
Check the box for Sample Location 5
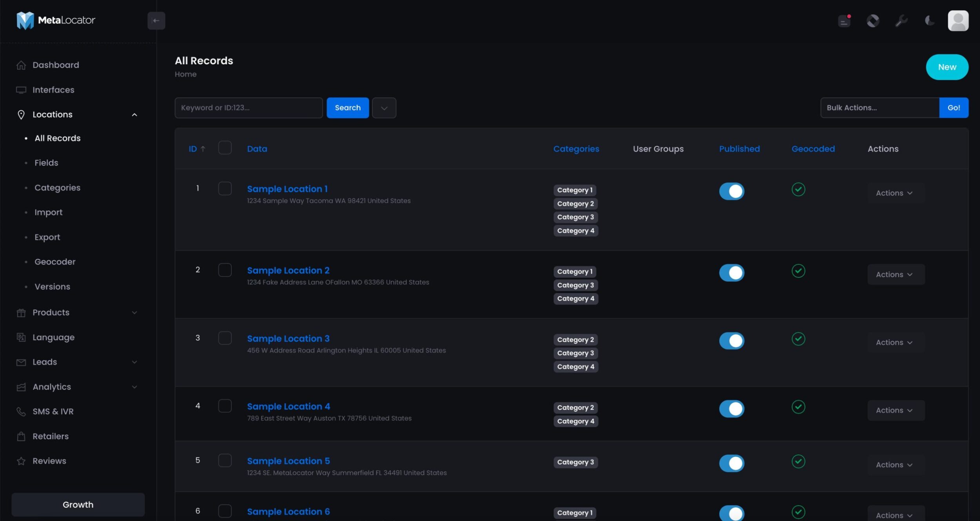(x=225, y=460)
